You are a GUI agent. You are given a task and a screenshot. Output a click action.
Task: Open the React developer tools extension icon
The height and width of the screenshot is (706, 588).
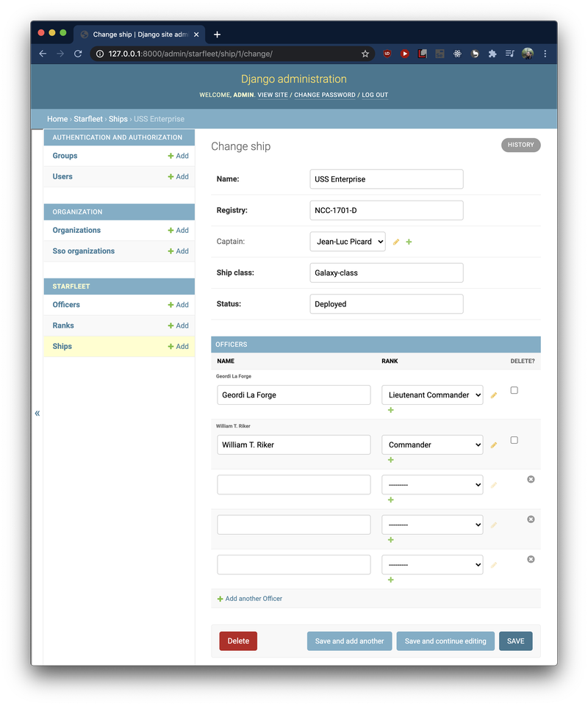(457, 54)
